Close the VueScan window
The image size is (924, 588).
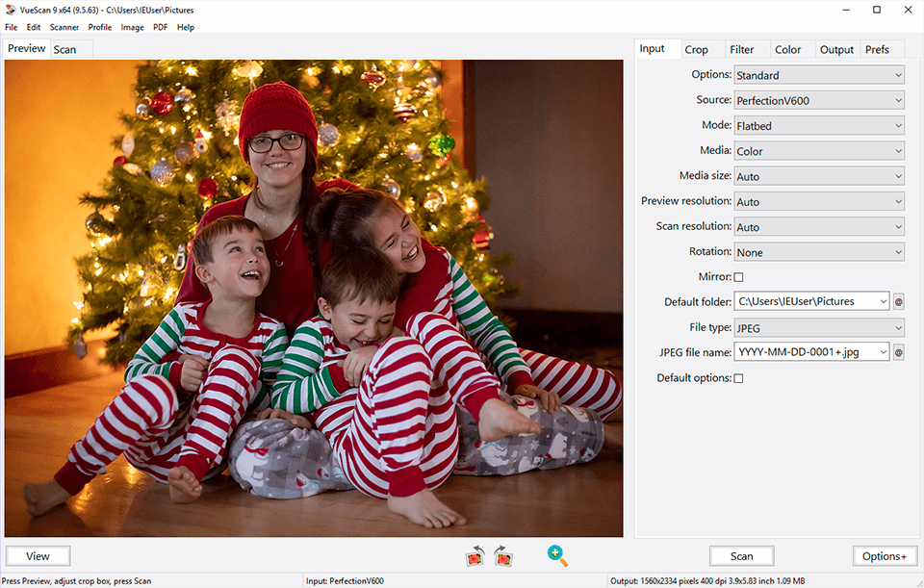(908, 10)
